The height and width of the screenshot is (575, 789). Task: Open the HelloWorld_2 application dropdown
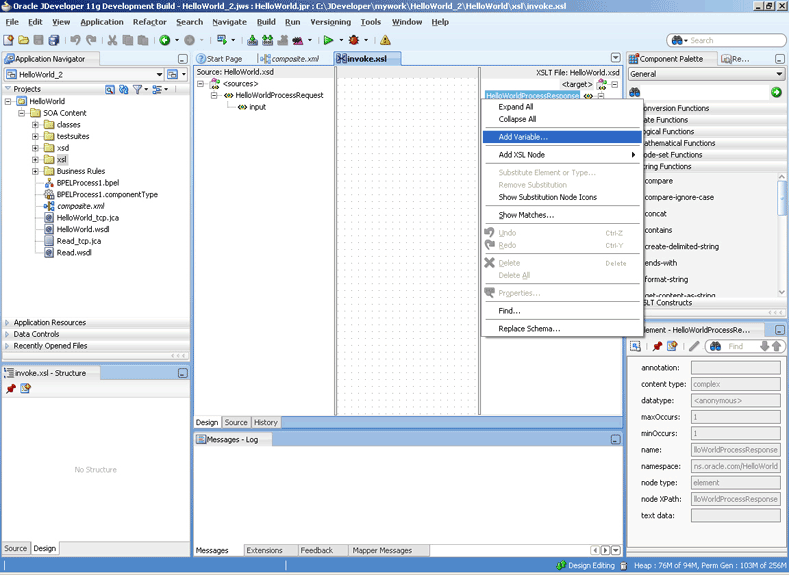pyautogui.click(x=159, y=75)
